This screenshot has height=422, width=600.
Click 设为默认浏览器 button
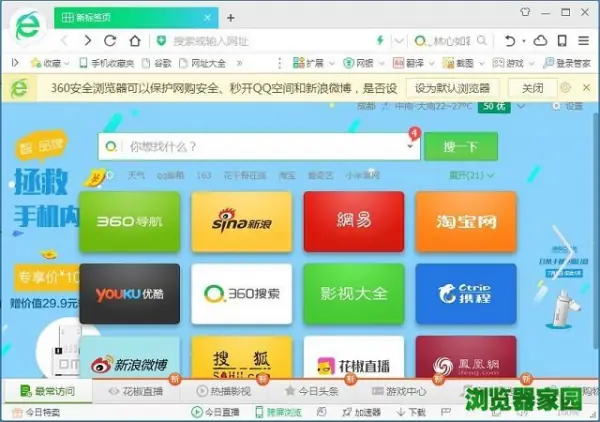tap(452, 88)
